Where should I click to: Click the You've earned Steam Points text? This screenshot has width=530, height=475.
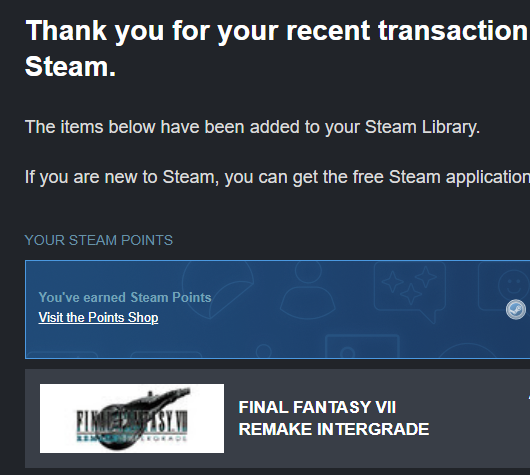tap(125, 298)
